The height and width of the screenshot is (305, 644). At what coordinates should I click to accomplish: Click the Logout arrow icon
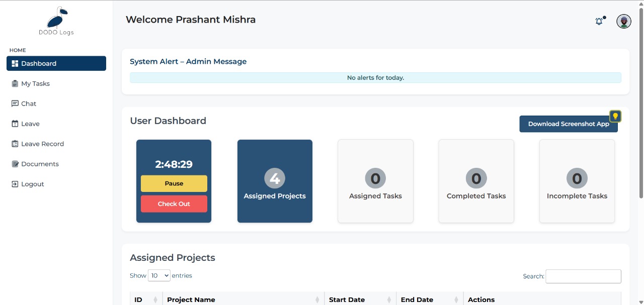(15, 184)
